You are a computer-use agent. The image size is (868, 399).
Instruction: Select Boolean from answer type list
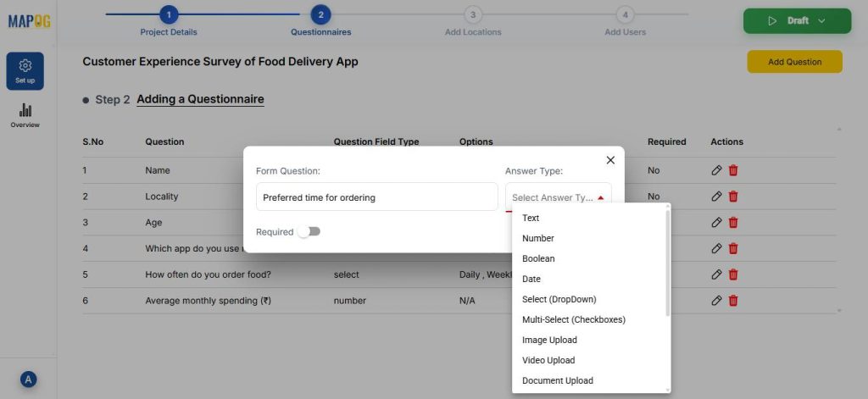pyautogui.click(x=538, y=258)
